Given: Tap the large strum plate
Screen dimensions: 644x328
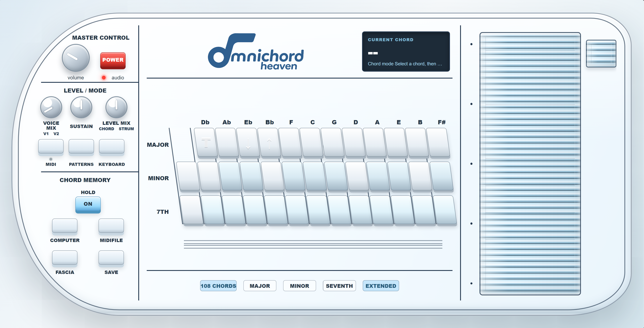Looking at the screenshot, I should point(530,164).
